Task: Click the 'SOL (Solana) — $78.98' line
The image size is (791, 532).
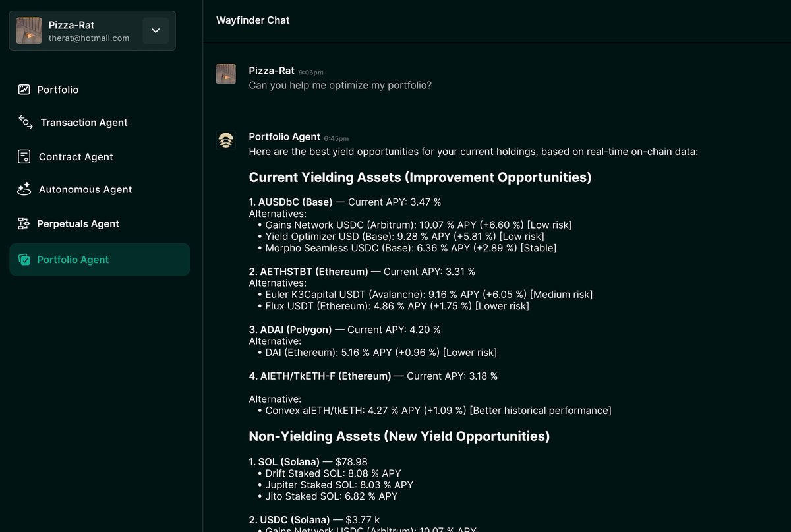Action: pyautogui.click(x=308, y=462)
